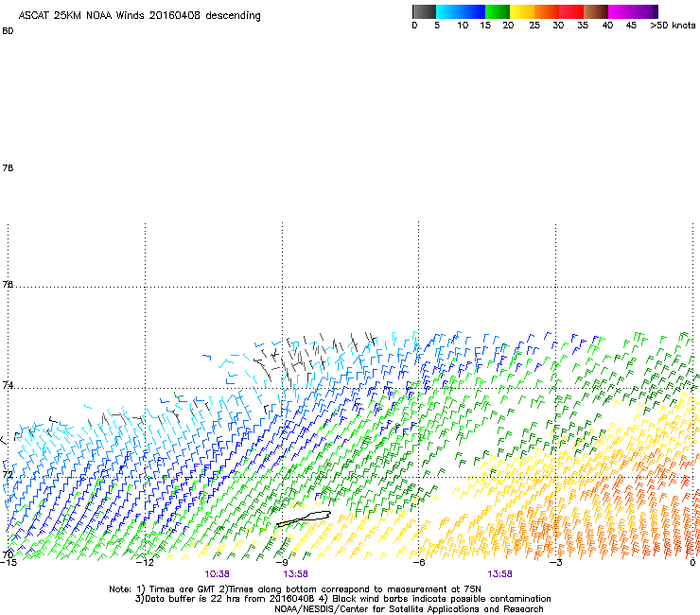Click the '30' legend tick label

pyautogui.click(x=558, y=26)
